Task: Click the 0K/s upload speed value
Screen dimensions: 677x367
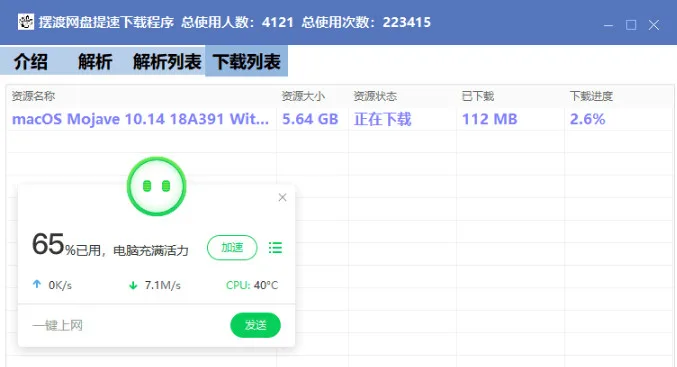Action: coord(60,285)
